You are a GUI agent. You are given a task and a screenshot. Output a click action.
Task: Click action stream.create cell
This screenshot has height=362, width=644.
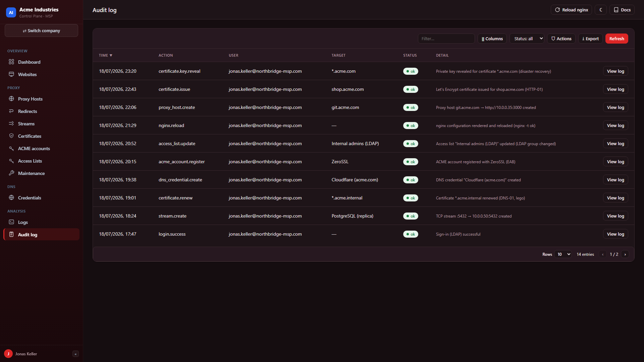pos(172,216)
